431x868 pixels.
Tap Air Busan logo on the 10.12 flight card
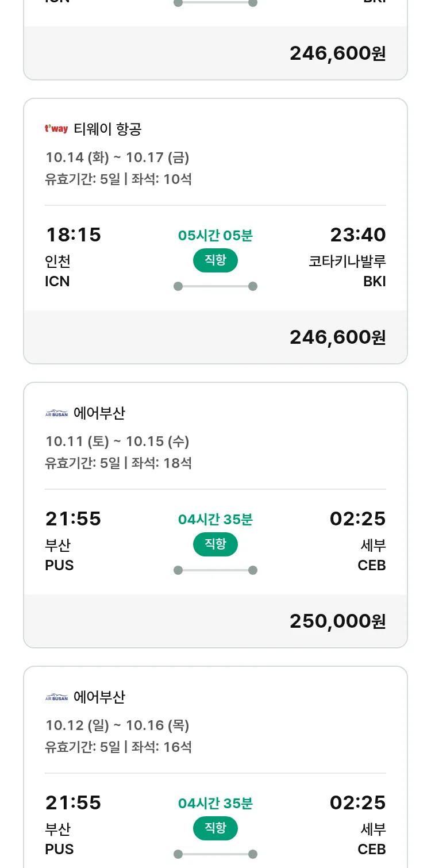pyautogui.click(x=56, y=697)
